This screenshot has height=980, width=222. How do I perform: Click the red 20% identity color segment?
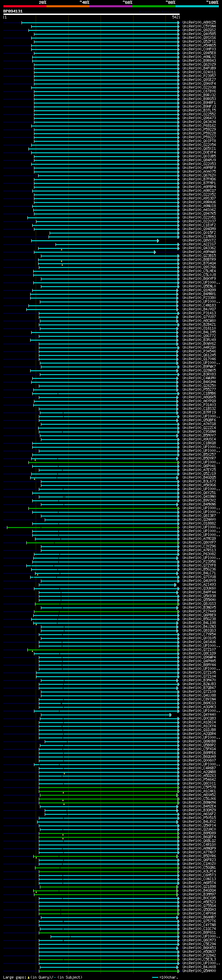point(25,6)
